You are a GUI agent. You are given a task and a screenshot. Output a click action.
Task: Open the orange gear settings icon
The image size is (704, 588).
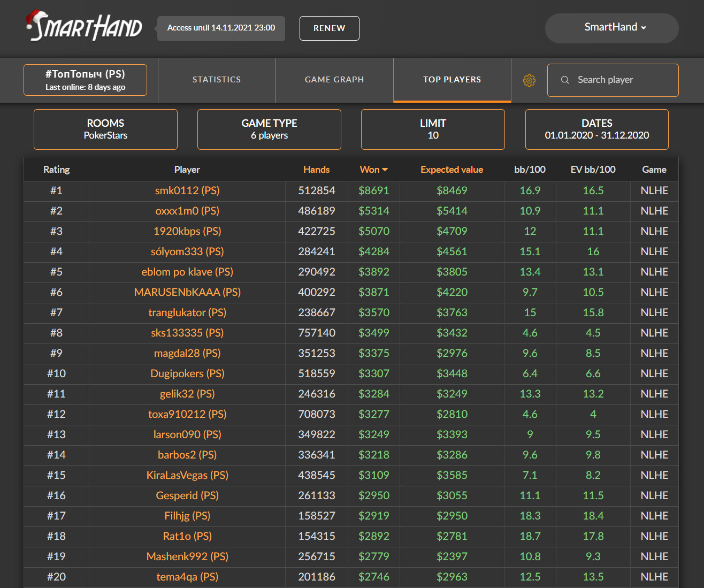coord(529,80)
